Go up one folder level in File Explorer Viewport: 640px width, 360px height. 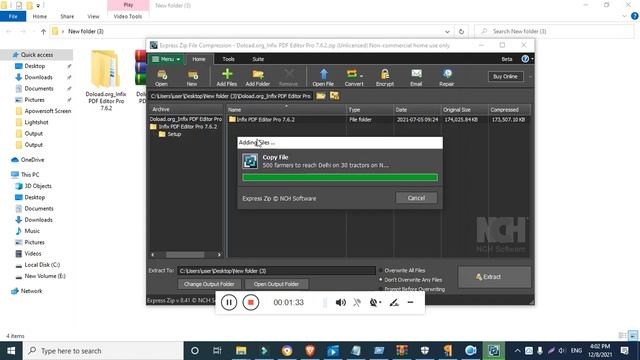tap(43, 31)
